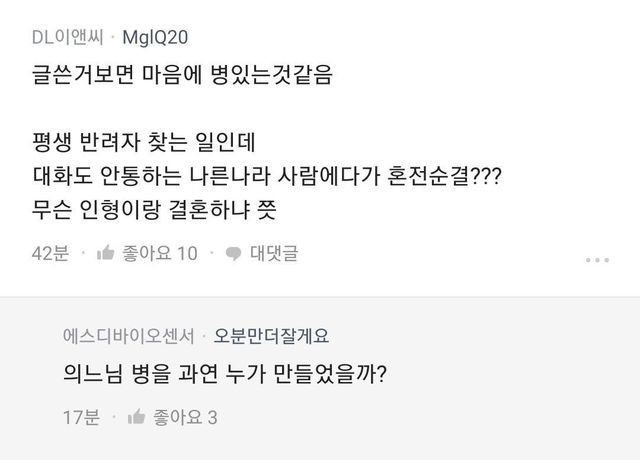Tap thumbs-up icon on MglQ20's comment
The height and width of the screenshot is (460, 640).
pos(105,254)
